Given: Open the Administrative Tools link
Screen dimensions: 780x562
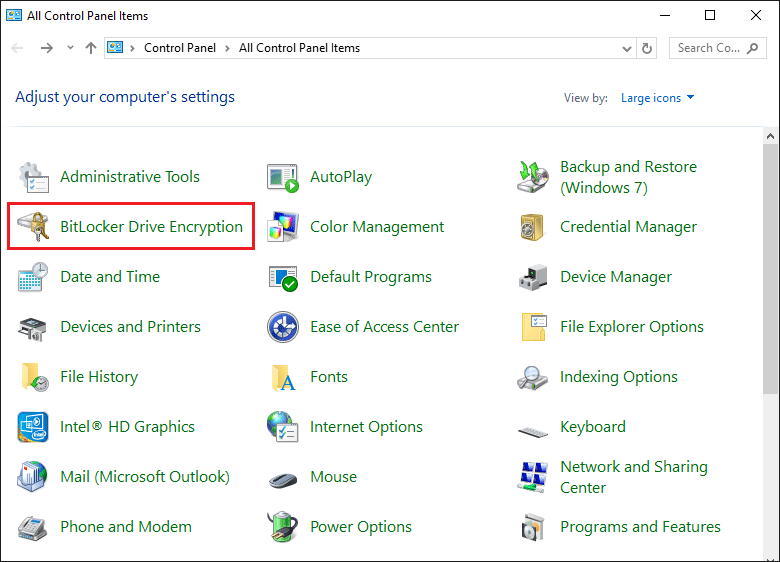Looking at the screenshot, I should pyautogui.click(x=130, y=177).
